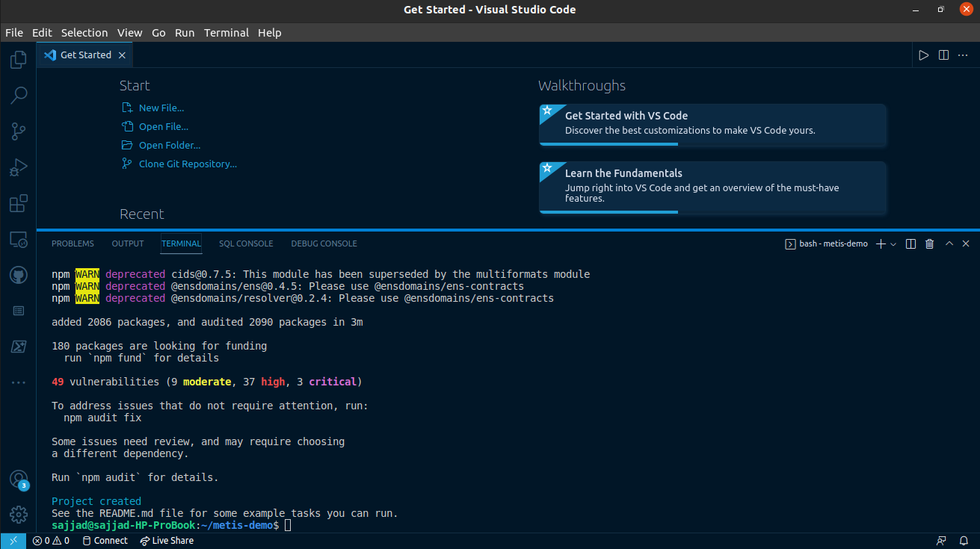Click Connect in the status bar
Screen dimensions: 980x549
pyautogui.click(x=105, y=541)
